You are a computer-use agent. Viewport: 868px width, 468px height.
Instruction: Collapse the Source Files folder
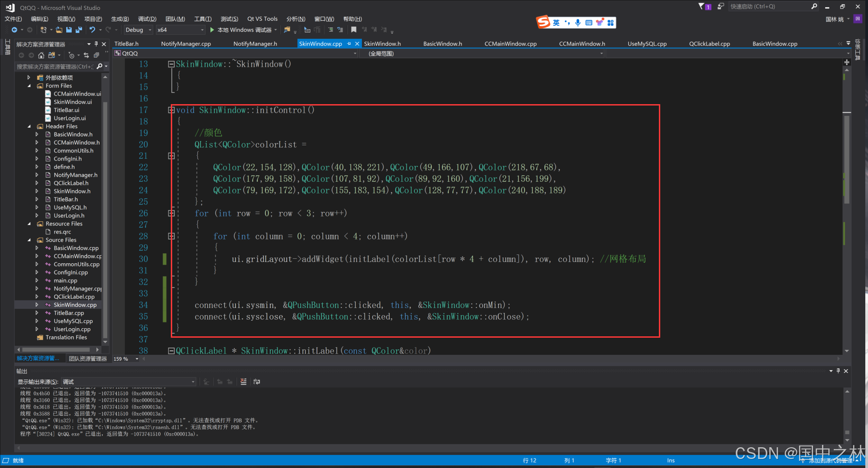tap(30, 240)
